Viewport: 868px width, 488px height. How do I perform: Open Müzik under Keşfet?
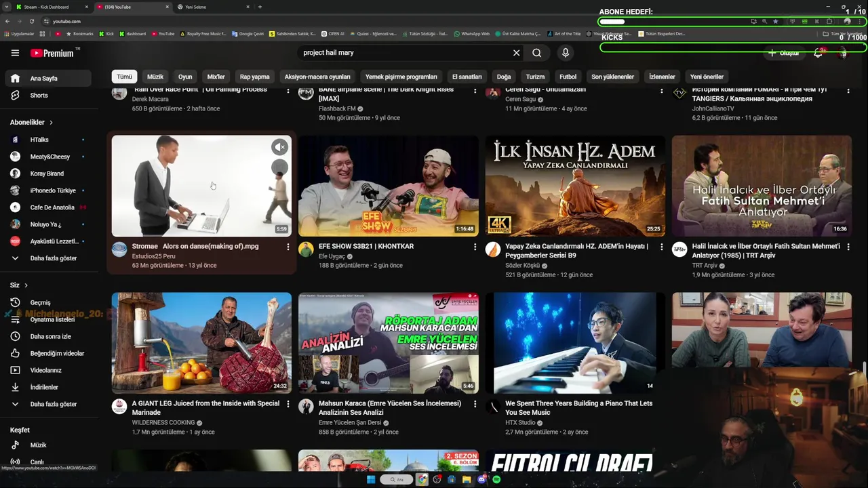click(47, 445)
